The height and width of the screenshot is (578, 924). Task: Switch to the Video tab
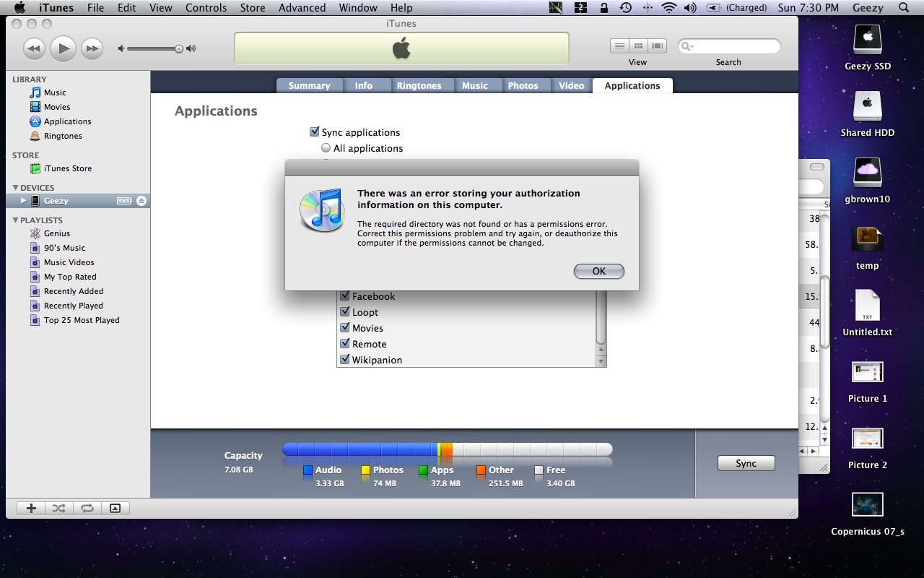[x=571, y=85]
